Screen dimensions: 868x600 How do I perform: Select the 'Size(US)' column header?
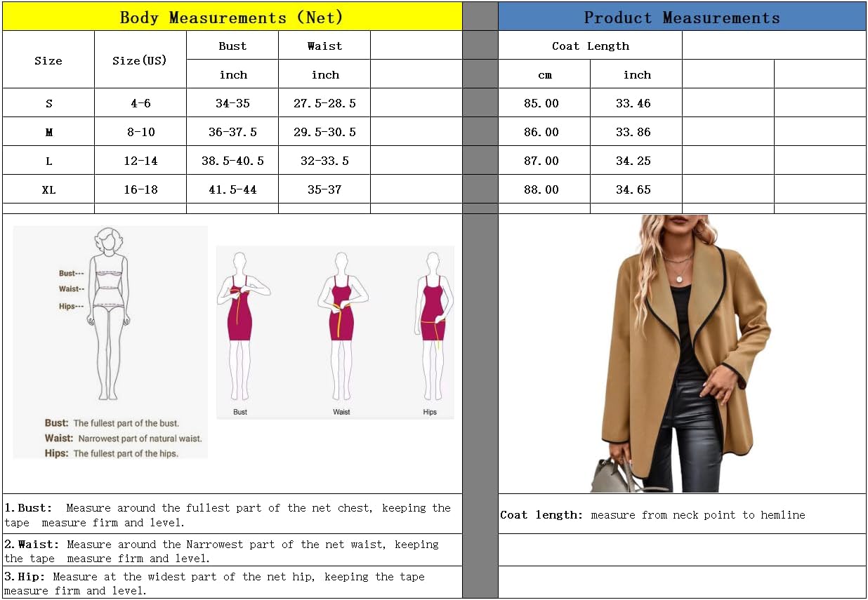click(140, 60)
